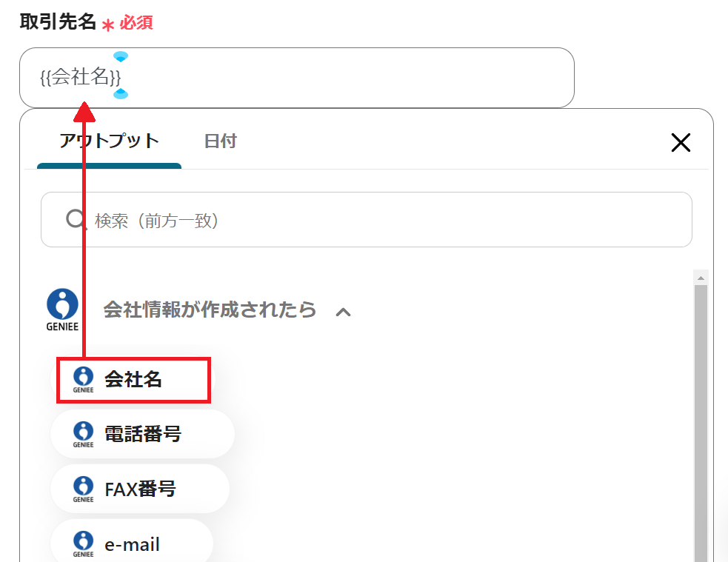Insert the FAX番号 output value
The image size is (728, 562).
point(140,489)
